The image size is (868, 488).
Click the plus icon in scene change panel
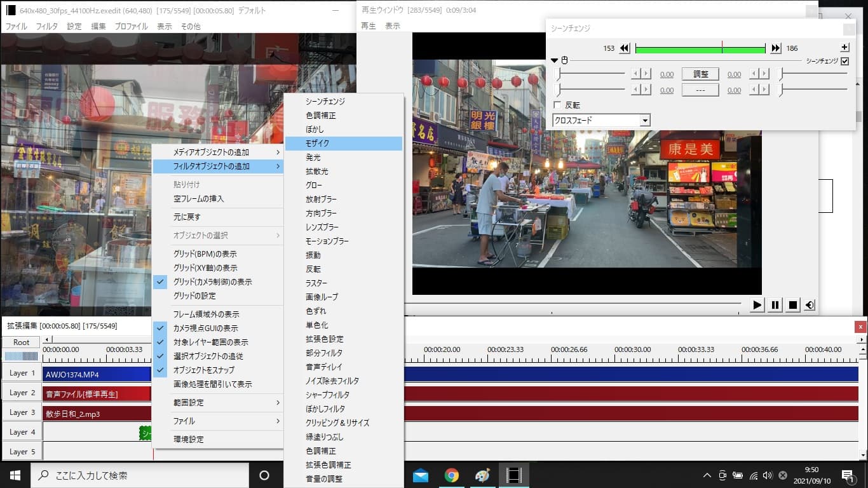(844, 48)
